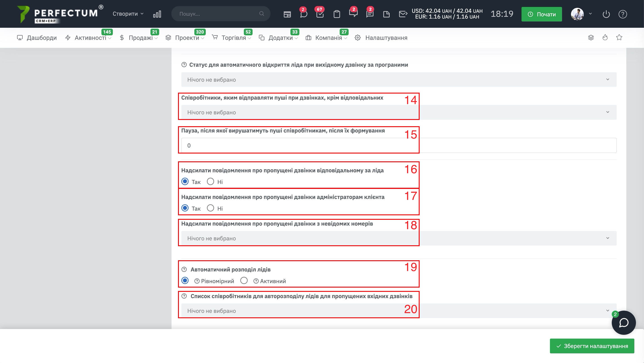
Task: Open the tasks checklist icon with badge 67
Action: pos(320,14)
